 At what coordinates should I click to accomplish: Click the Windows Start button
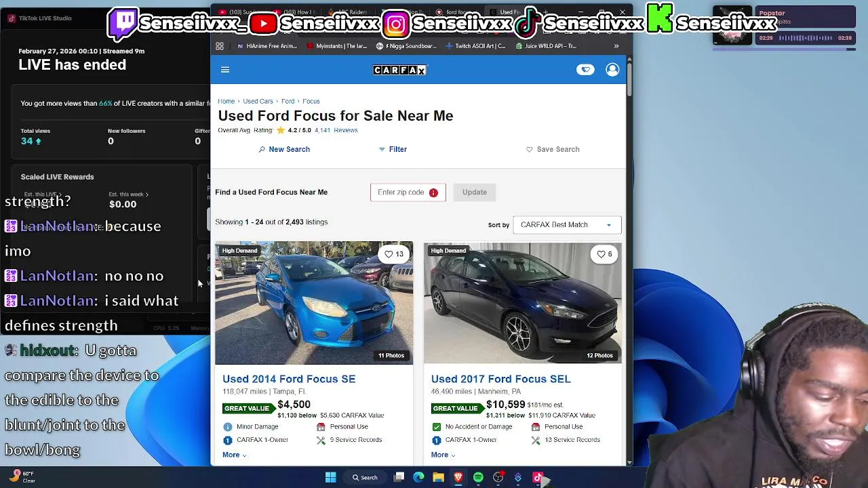330,478
